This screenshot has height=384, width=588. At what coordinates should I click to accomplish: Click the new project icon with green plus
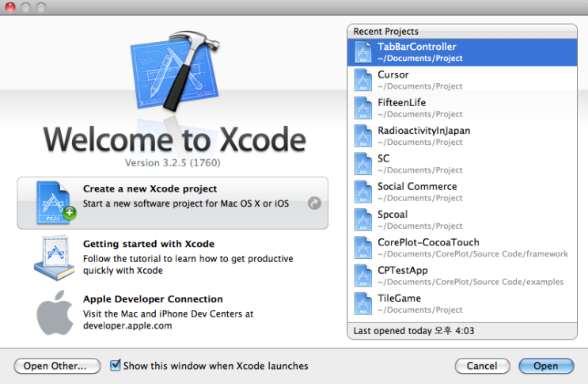click(x=55, y=203)
